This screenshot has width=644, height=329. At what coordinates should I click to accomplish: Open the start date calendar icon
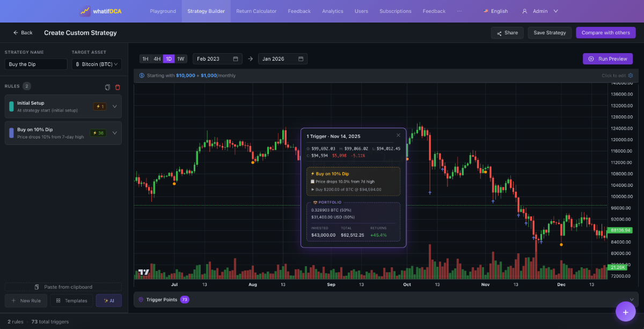click(236, 59)
